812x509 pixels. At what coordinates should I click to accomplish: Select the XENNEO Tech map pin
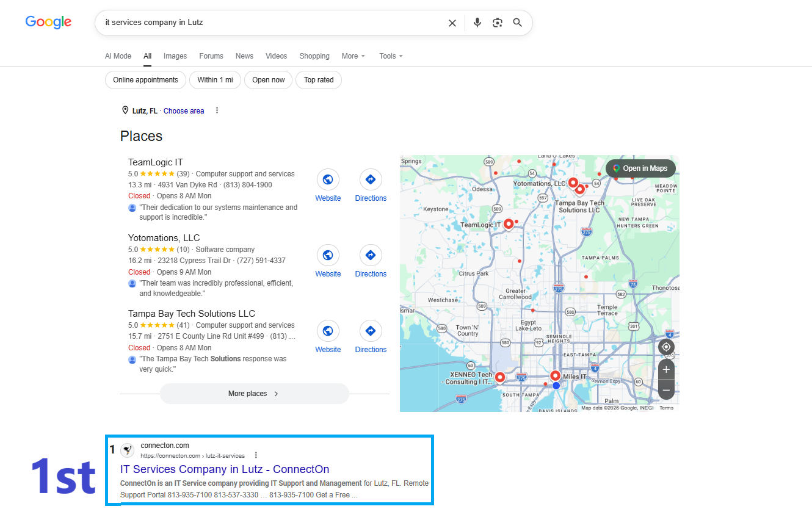(x=500, y=377)
